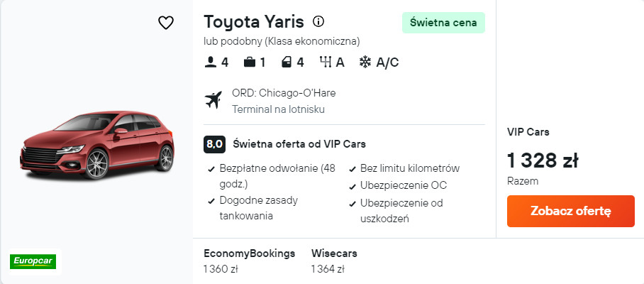Click the Europcar logo
This screenshot has width=644, height=284.
click(33, 261)
